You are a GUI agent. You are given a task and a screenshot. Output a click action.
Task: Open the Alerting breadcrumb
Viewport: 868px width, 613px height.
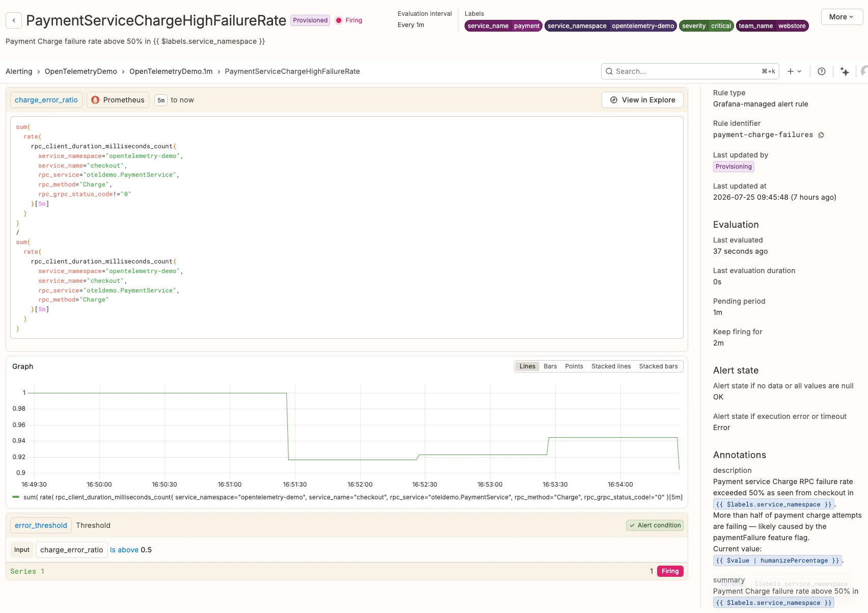[19, 71]
